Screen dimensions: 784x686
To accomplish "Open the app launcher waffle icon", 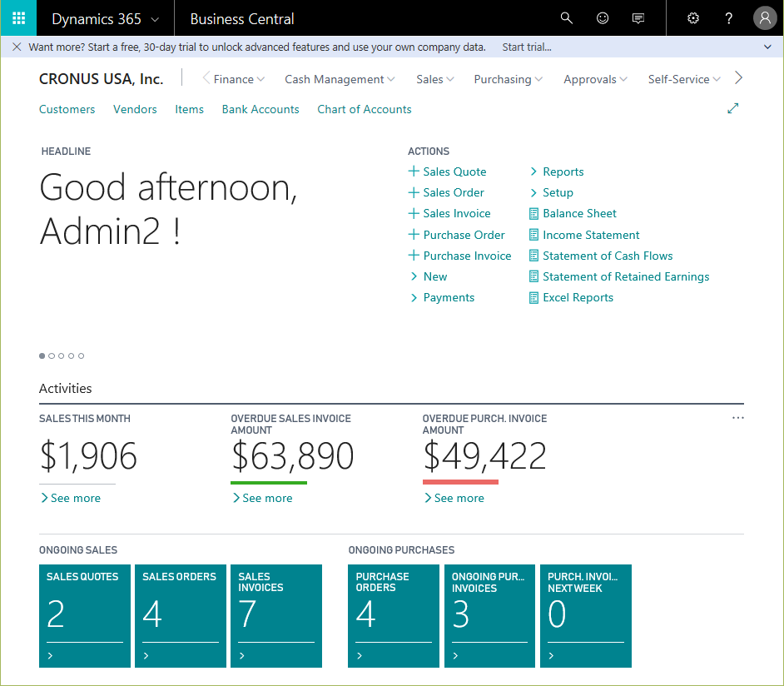I will click(18, 18).
